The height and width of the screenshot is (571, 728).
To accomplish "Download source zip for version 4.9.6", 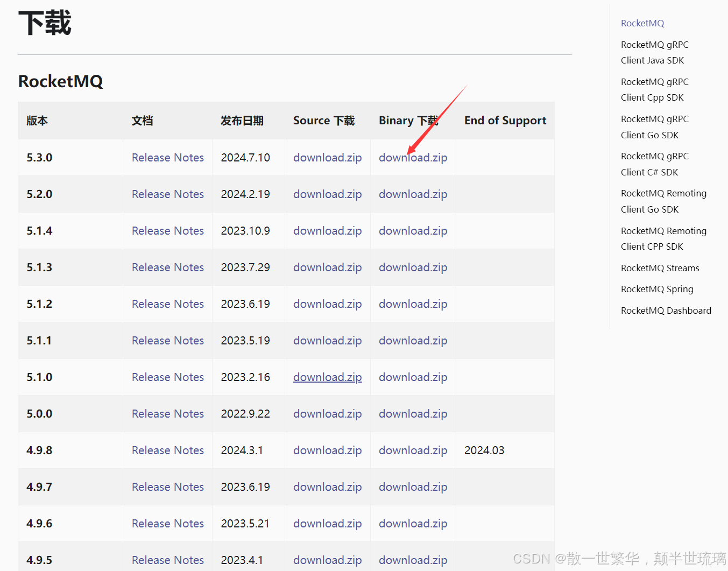I will (x=327, y=524).
